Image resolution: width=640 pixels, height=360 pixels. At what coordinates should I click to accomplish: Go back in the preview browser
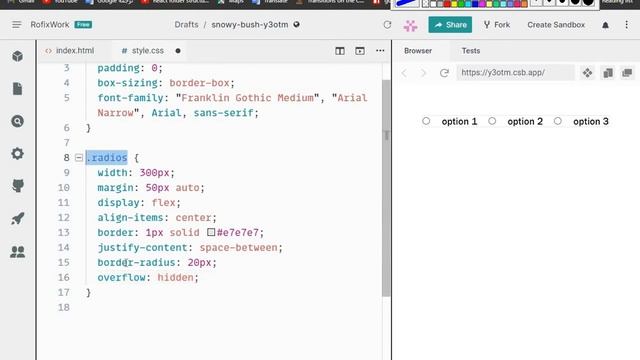pyautogui.click(x=404, y=73)
